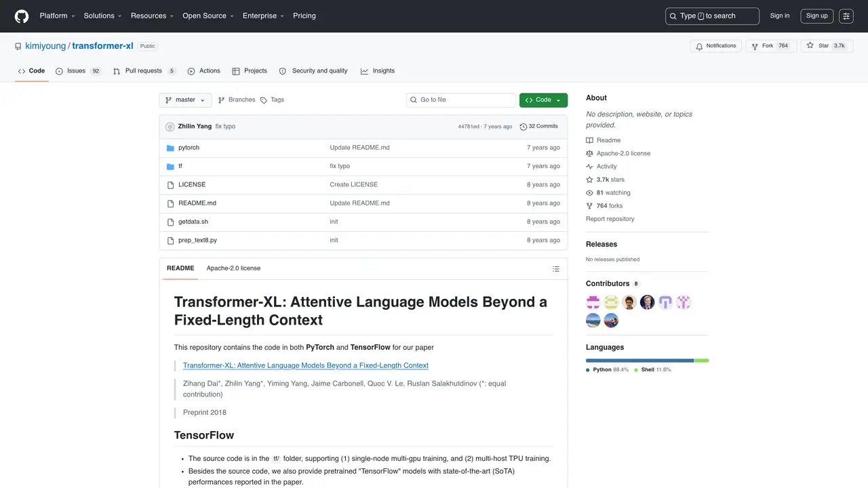Go to the Pricing page
This screenshot has height=488, width=868.
tap(304, 16)
